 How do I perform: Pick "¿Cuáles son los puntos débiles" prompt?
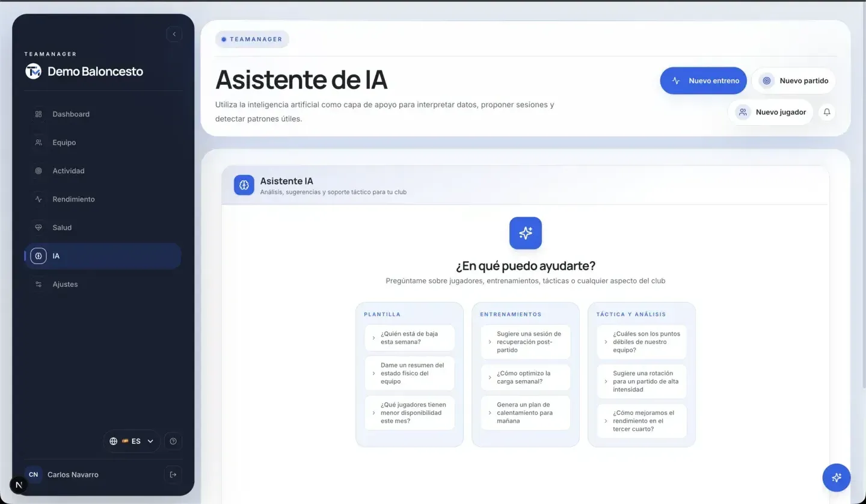(x=642, y=342)
